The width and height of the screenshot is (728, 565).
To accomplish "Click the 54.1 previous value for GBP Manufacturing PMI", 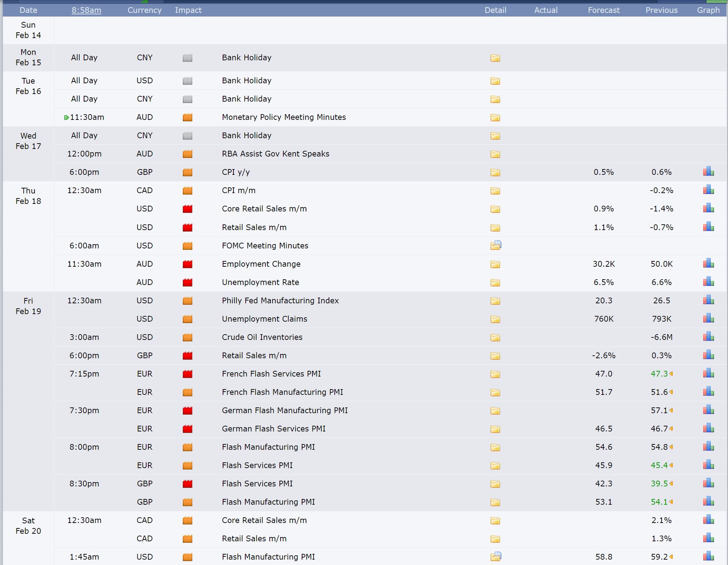I will 659,502.
